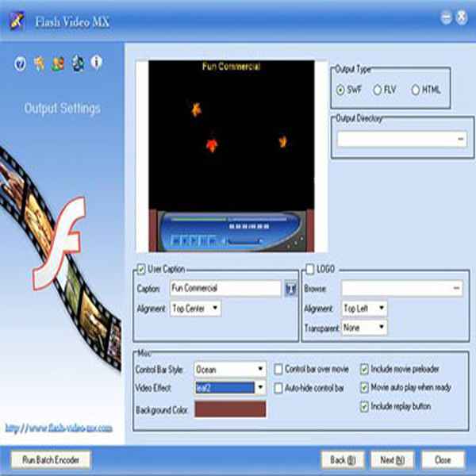Viewport: 476px width, 476px height.
Task: Open the About info icon
Action: click(97, 62)
